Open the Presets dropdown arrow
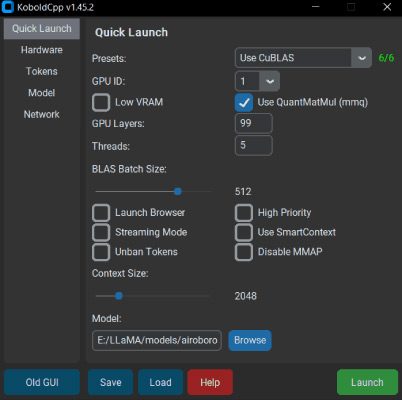The width and height of the screenshot is (402, 400). pos(362,58)
